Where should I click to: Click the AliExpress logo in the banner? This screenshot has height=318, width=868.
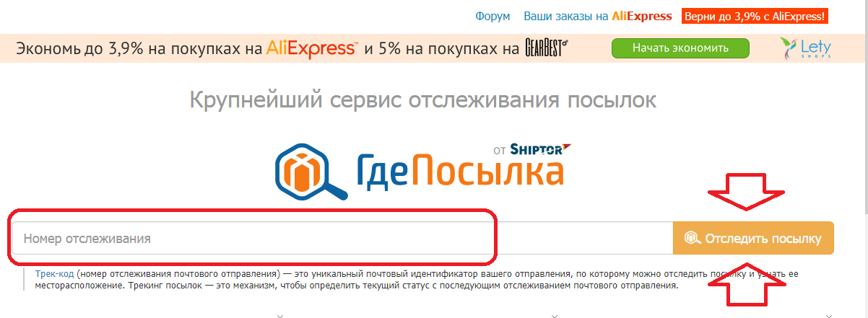pyautogui.click(x=312, y=48)
